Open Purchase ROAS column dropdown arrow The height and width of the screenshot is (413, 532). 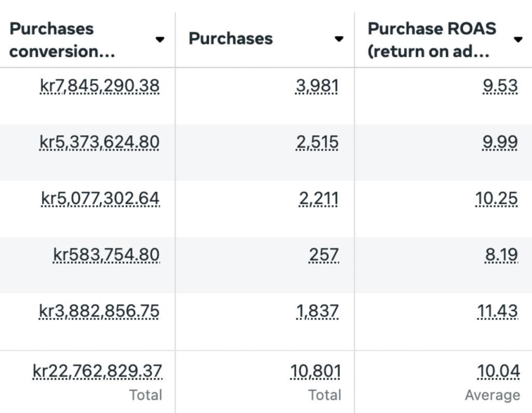(x=518, y=40)
